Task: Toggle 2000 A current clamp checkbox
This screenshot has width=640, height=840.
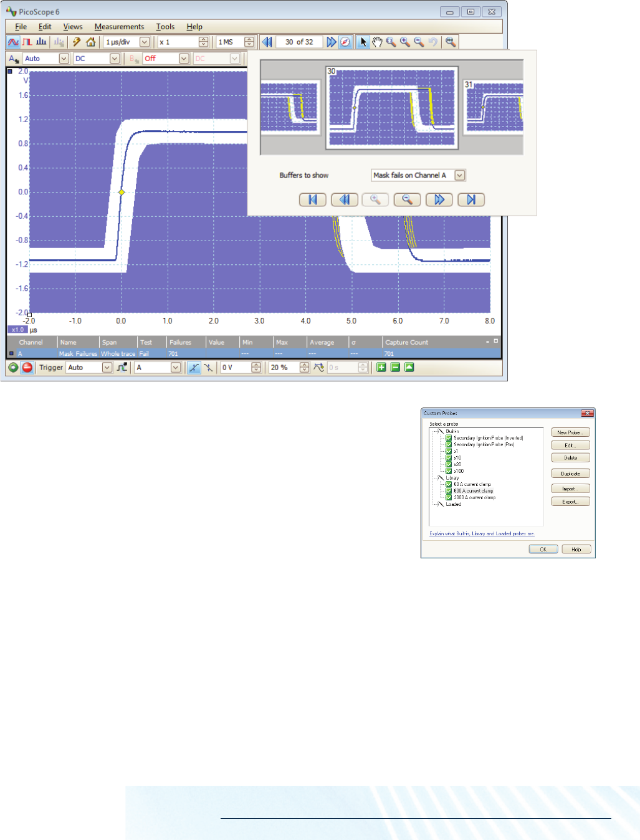Action: [449, 497]
